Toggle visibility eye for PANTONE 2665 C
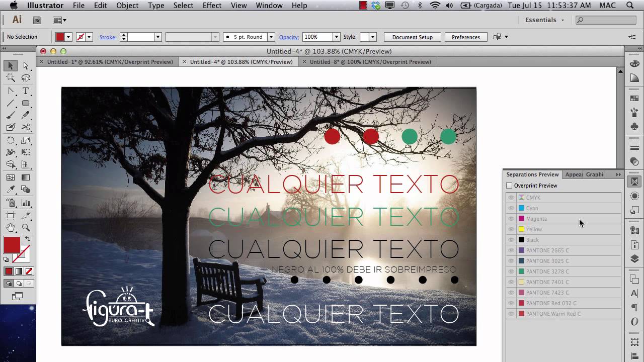Screen dimensions: 644x362 click(x=511, y=250)
